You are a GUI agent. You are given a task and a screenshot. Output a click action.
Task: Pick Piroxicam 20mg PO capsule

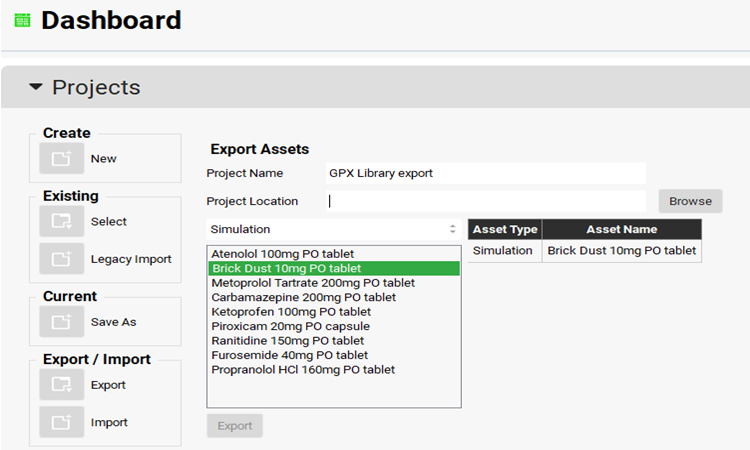290,326
